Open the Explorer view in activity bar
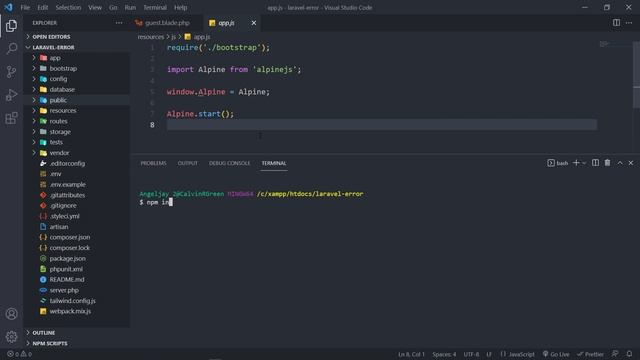Image resolution: width=640 pixels, height=360 pixels. click(11, 26)
